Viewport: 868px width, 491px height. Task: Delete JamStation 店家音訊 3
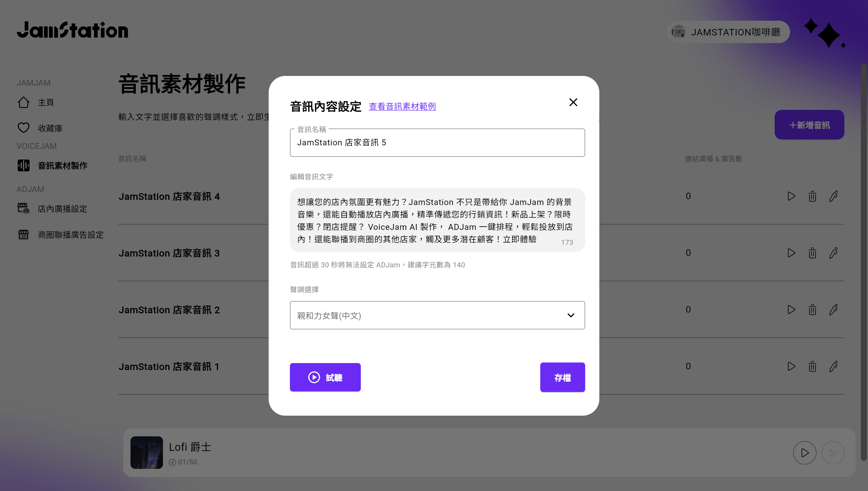click(812, 253)
